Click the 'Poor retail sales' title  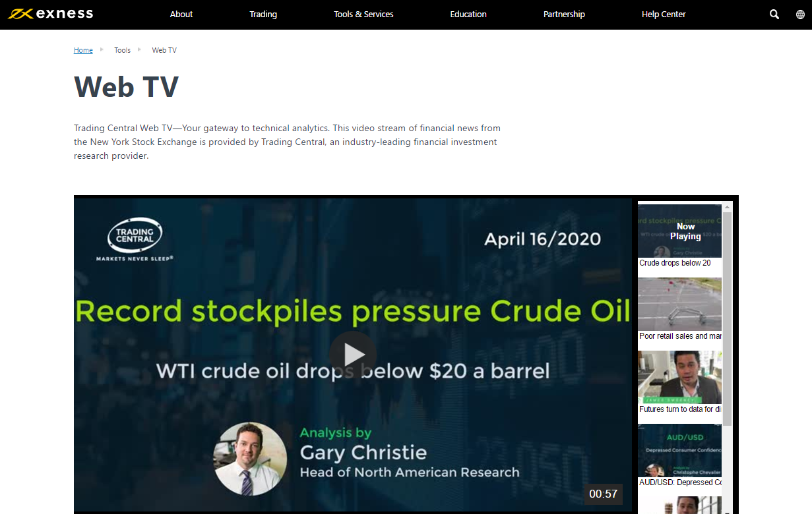[x=680, y=336]
